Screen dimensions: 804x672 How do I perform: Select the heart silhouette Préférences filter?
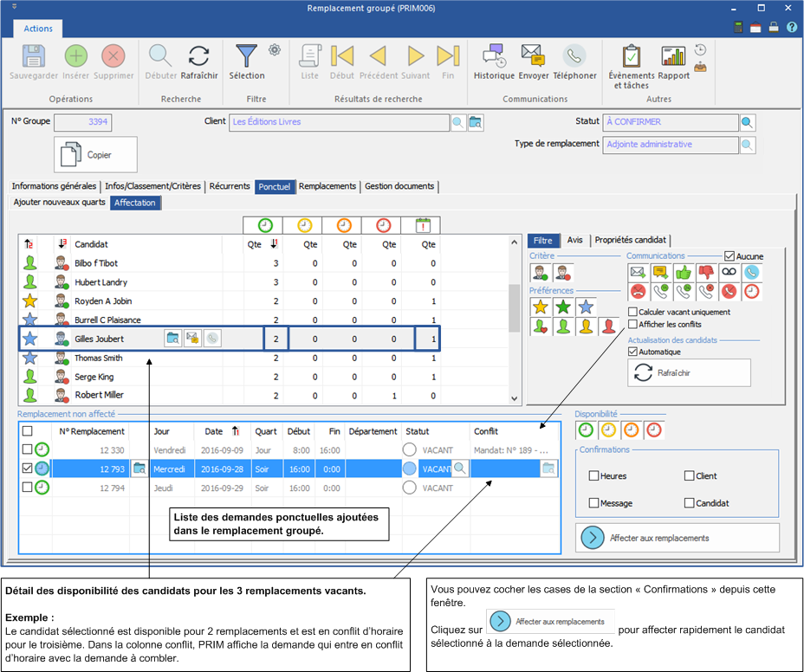tap(541, 326)
